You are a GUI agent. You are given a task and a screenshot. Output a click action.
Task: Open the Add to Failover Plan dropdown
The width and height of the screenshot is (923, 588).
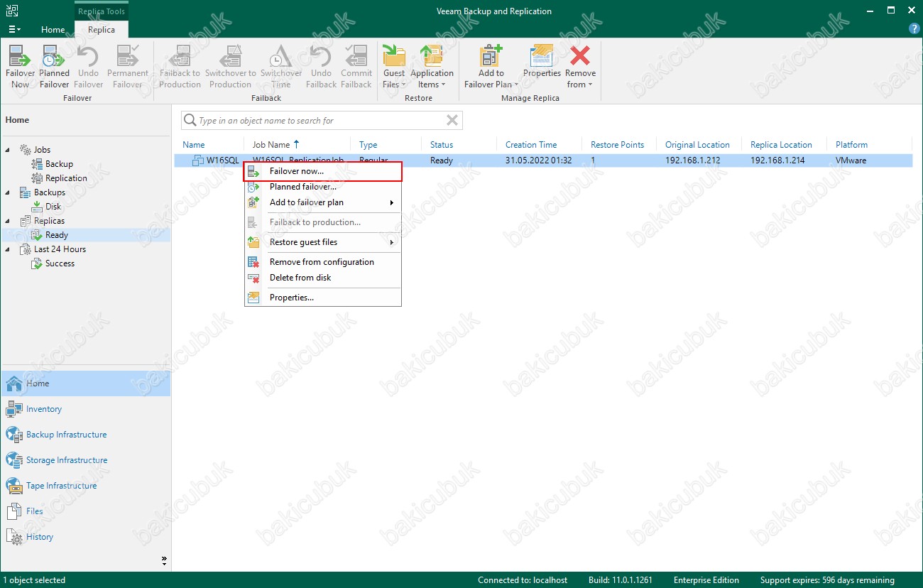point(491,67)
